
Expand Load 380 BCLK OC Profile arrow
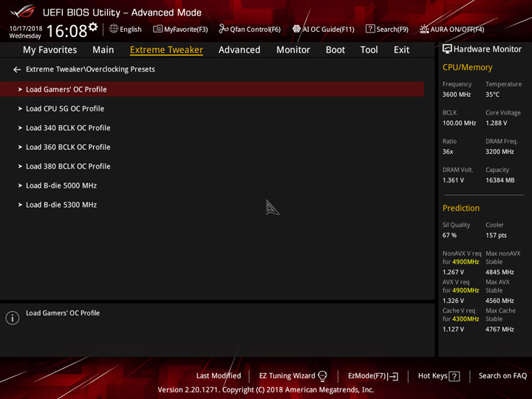pyautogui.click(x=20, y=166)
